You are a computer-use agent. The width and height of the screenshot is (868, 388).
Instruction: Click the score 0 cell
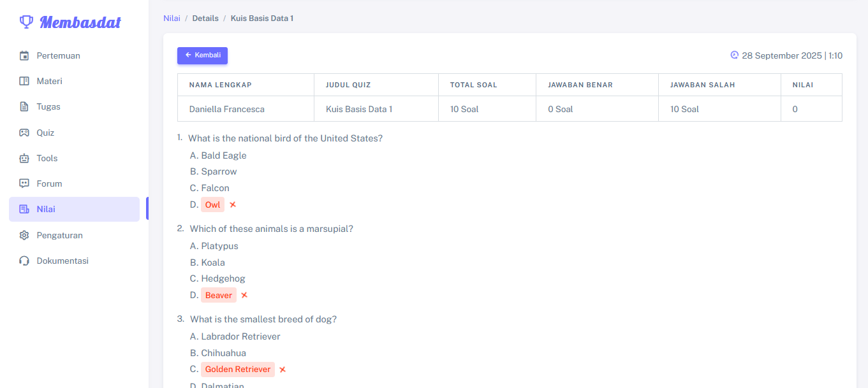811,109
